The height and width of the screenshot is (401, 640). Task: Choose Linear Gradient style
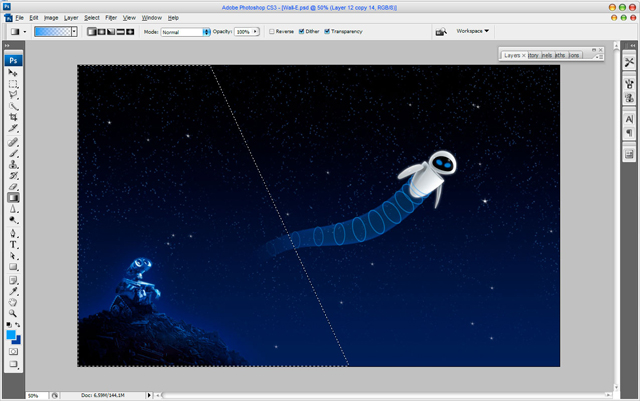[91, 32]
